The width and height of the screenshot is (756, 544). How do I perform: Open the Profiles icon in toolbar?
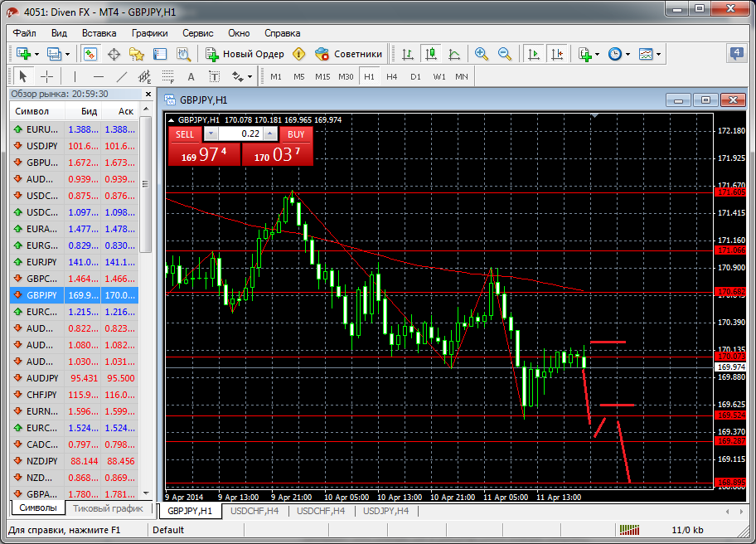(54, 54)
